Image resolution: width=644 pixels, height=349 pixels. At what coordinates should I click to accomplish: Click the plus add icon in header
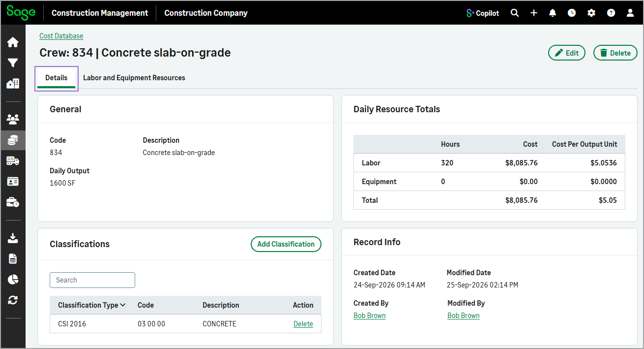534,13
